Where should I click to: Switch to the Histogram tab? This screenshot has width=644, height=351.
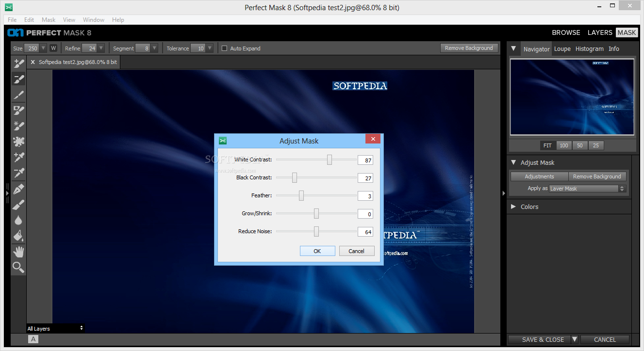click(x=590, y=48)
